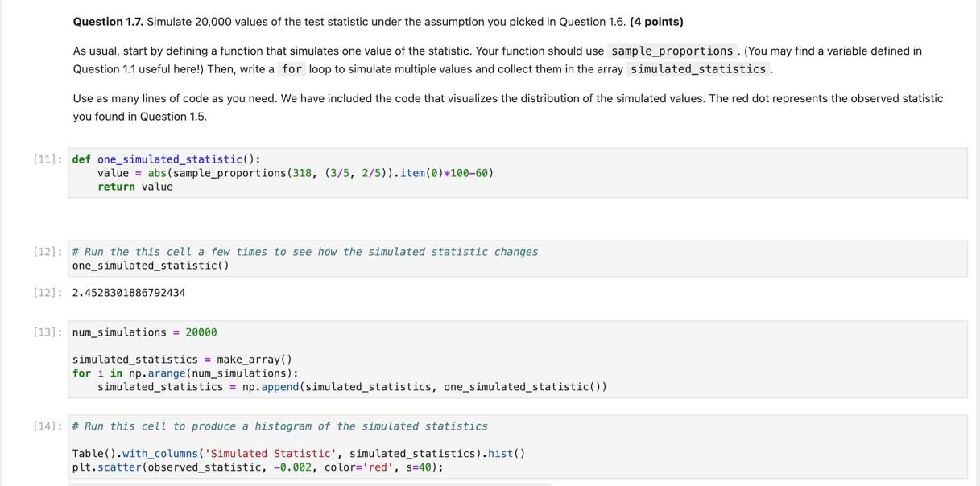The image size is (980, 486).
Task: Click the inline 'for' code in instructions
Action: [292, 69]
